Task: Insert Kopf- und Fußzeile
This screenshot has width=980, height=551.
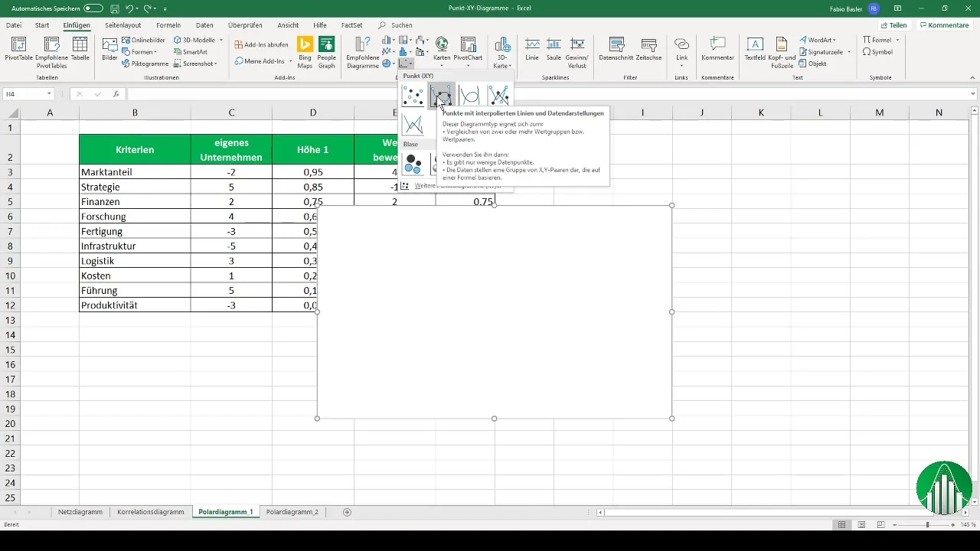Action: [782, 52]
